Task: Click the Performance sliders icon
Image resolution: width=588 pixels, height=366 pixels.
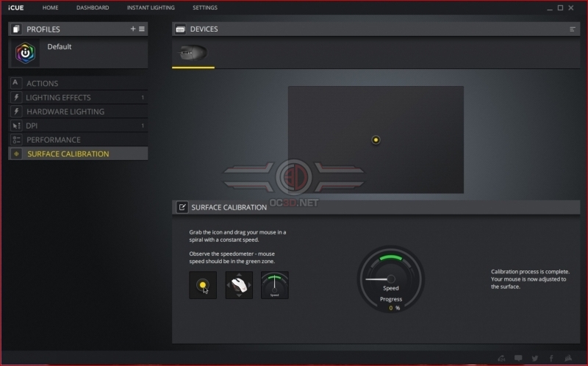Action: [16, 140]
